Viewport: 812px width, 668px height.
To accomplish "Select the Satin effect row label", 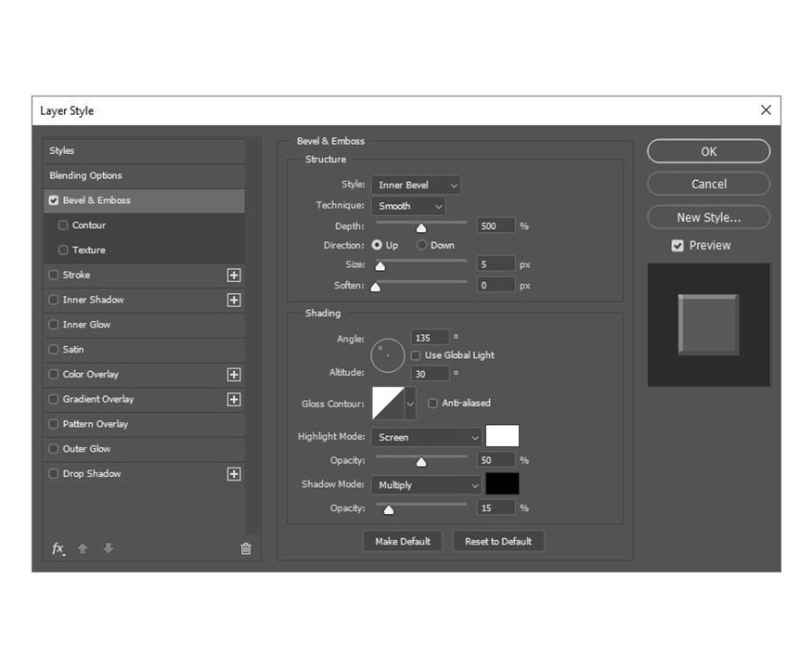I will click(73, 350).
